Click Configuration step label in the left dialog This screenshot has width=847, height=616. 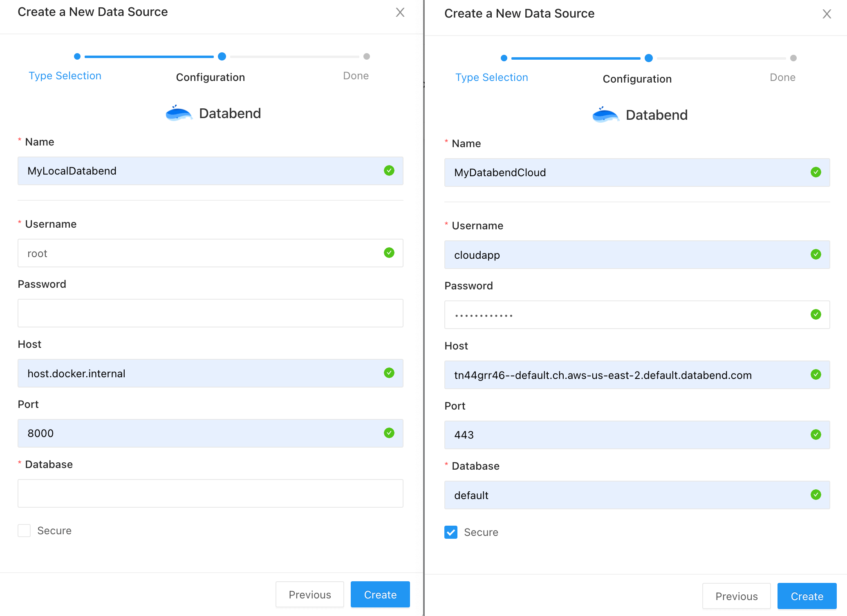click(211, 77)
